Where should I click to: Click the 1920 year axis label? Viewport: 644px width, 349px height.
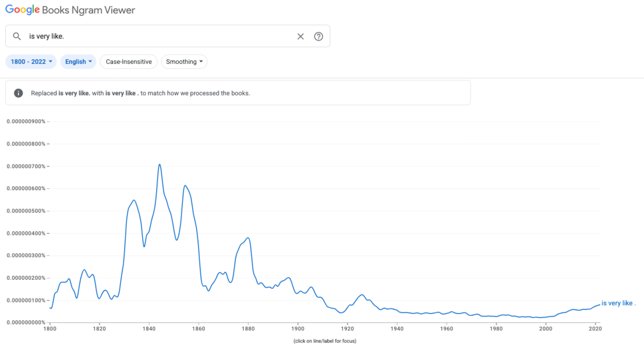(x=347, y=329)
